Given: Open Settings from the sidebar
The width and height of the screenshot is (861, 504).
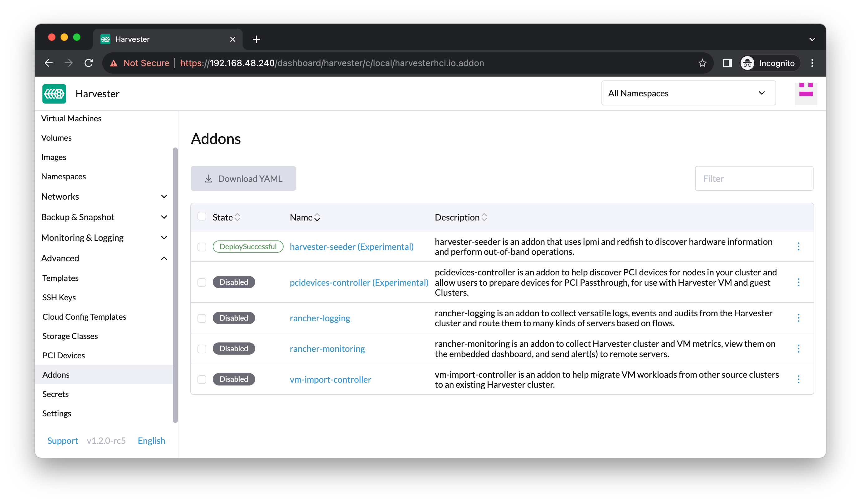Looking at the screenshot, I should click(x=57, y=414).
